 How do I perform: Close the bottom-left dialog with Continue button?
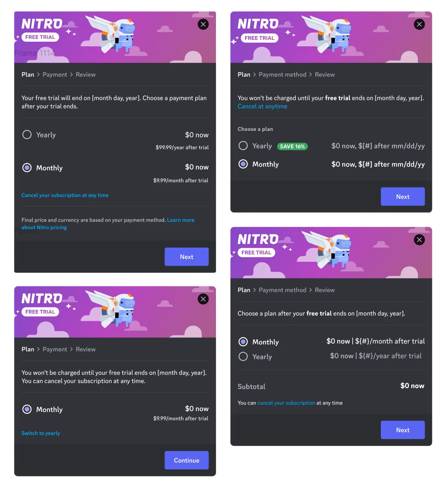pos(203,299)
